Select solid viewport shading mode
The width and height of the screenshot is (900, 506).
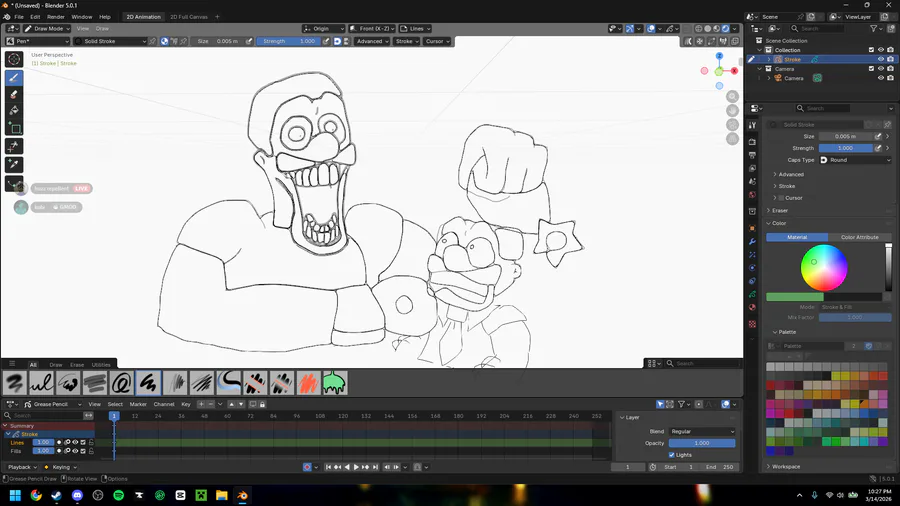click(708, 28)
